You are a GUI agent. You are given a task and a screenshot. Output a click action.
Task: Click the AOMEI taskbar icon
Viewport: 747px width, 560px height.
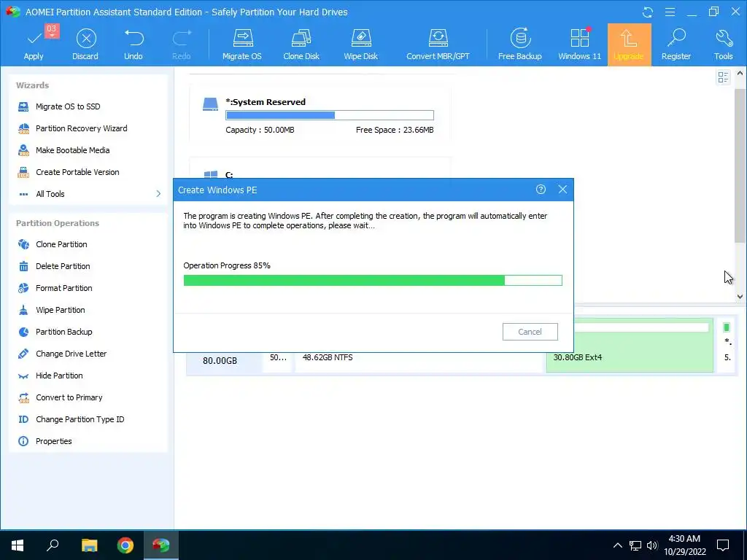point(161,545)
